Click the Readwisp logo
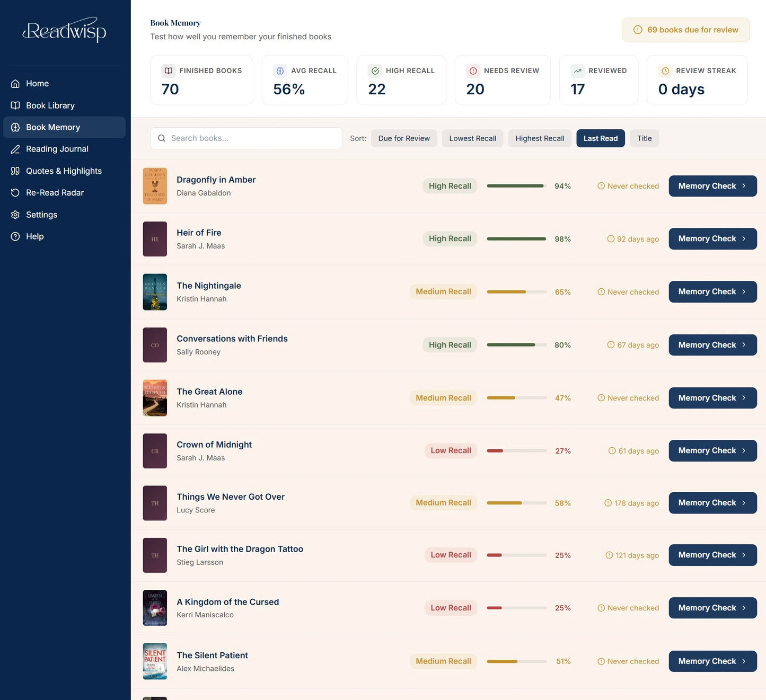This screenshot has width=766, height=700. click(65, 30)
